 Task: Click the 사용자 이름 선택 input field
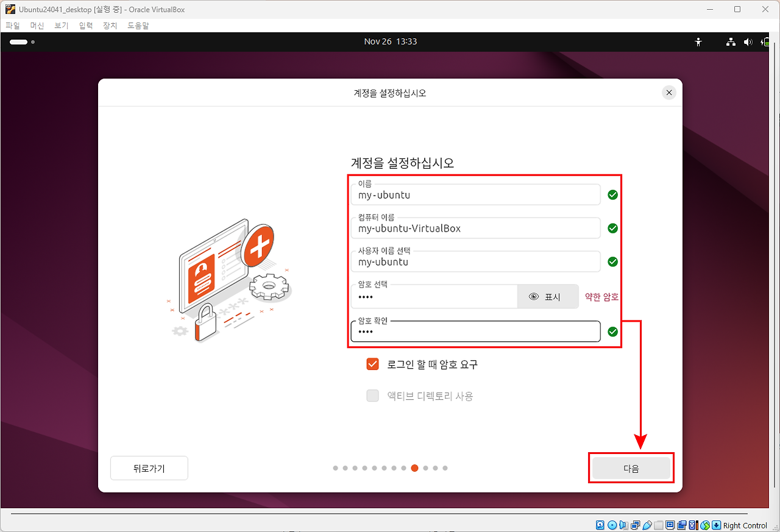pos(476,261)
